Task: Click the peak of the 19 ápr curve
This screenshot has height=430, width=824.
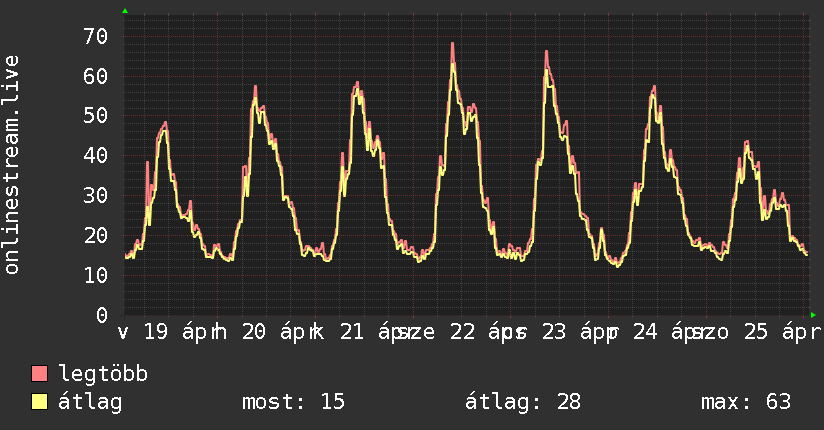Action: pyautogui.click(x=166, y=123)
